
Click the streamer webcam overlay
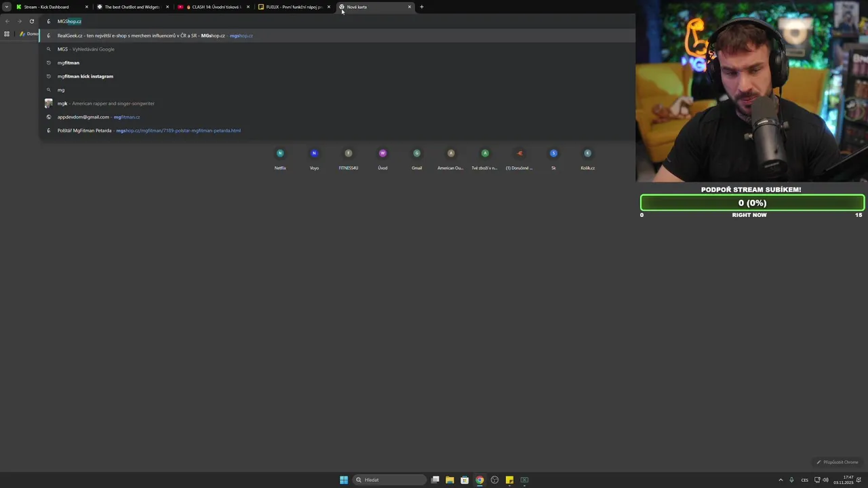751,91
